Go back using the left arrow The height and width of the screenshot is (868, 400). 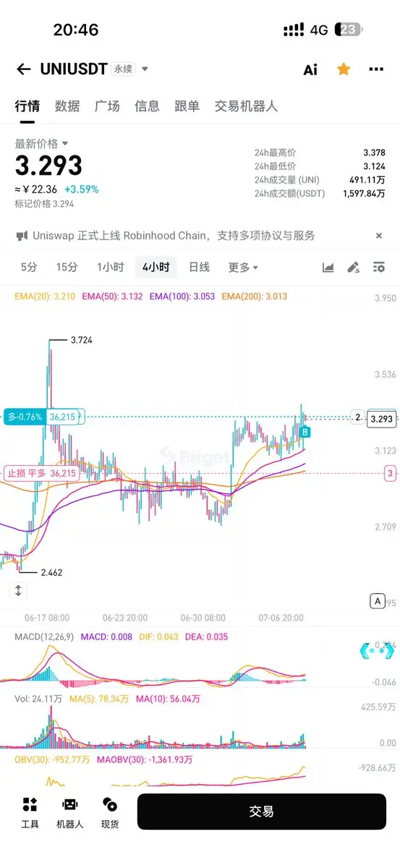[x=24, y=69]
